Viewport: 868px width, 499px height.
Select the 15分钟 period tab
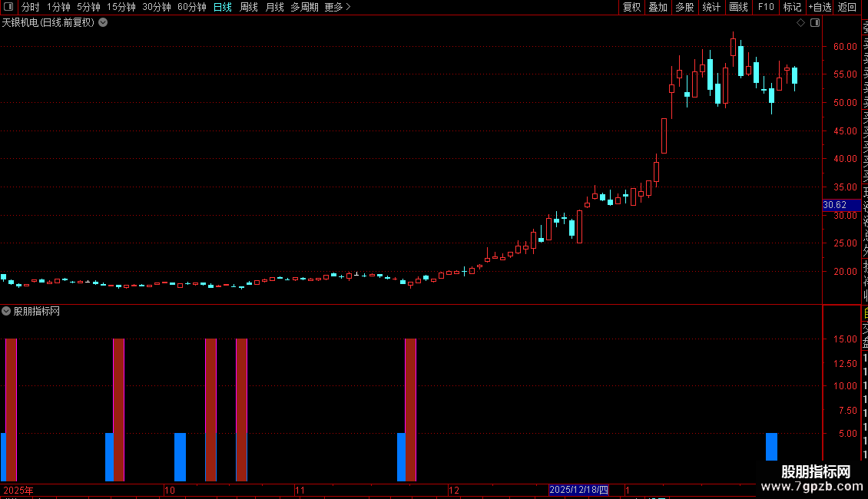tap(121, 7)
